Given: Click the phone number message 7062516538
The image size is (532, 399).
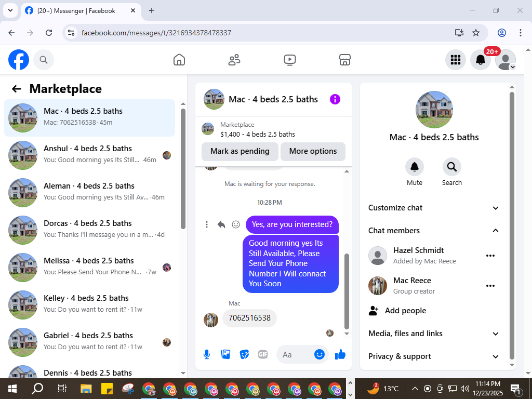Looking at the screenshot, I should point(249,318).
